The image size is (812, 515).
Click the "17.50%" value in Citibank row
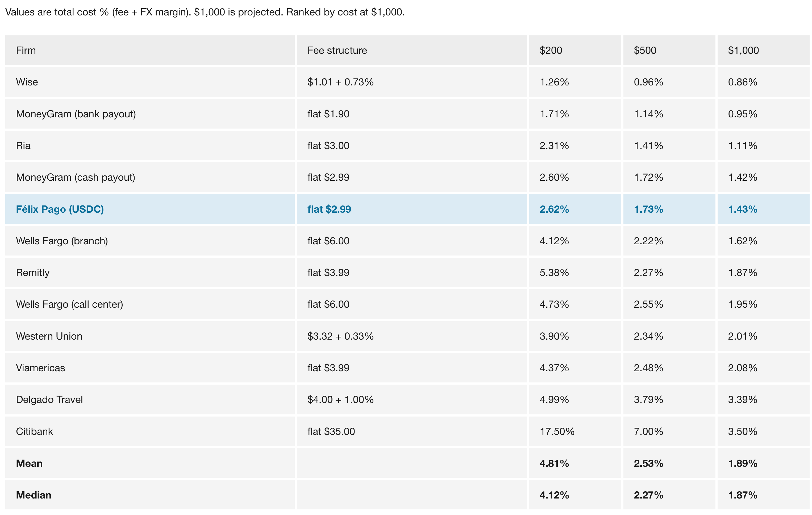pos(575,431)
